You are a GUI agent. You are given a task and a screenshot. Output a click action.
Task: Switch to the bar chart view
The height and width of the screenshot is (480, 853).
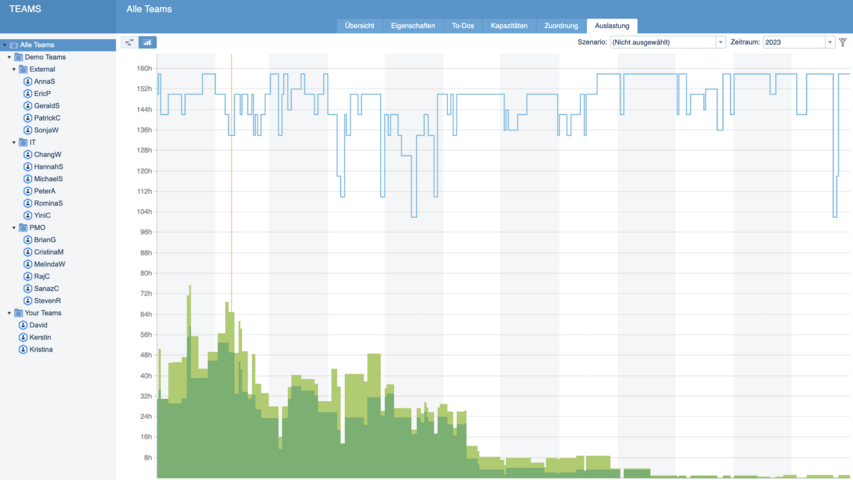click(147, 43)
